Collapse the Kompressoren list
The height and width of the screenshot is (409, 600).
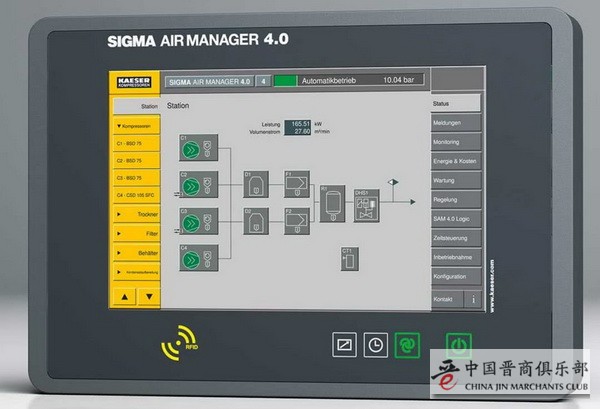(135, 127)
